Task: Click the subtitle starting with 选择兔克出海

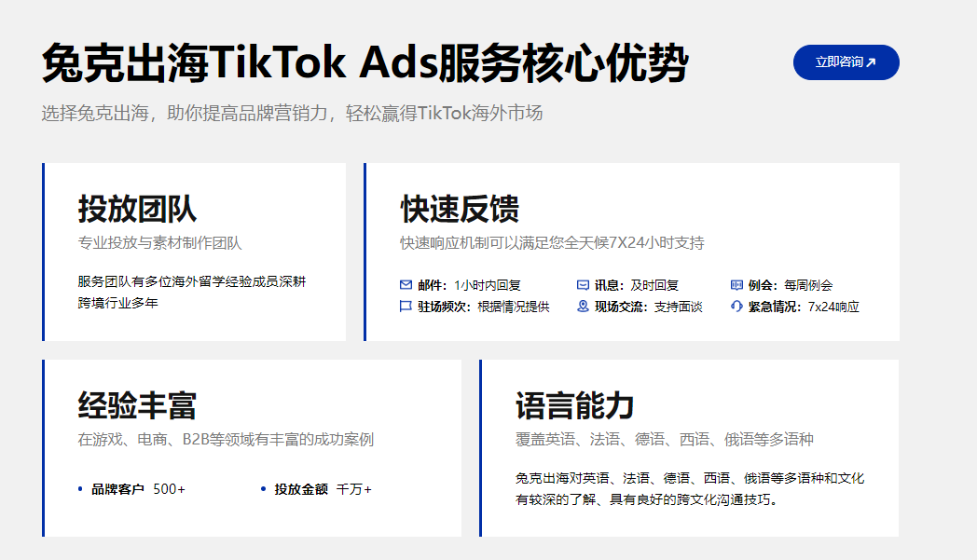Action: coord(292,114)
